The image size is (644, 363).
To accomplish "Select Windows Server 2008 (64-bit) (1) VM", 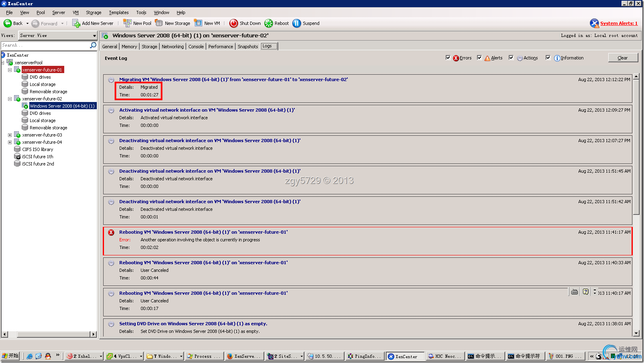I will click(62, 106).
